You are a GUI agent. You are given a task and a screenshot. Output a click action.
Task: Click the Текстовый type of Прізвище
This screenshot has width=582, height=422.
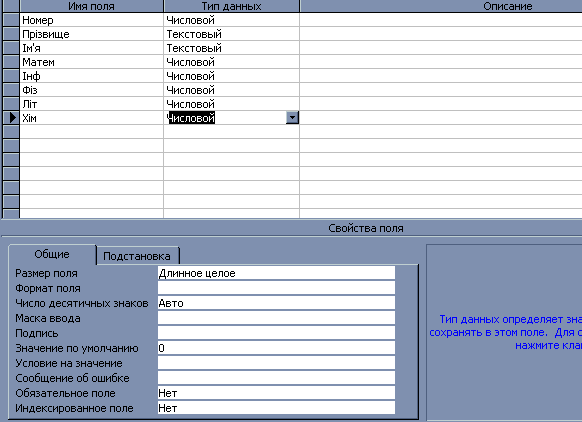231,34
